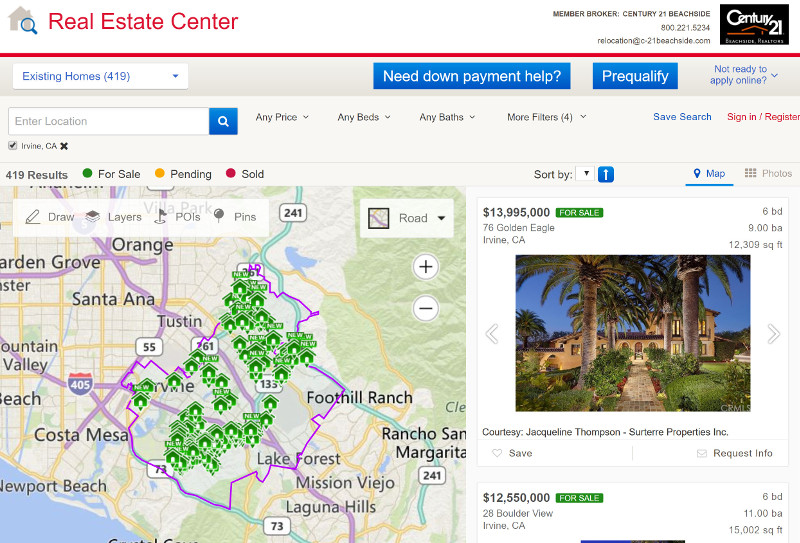Click the 419 Results count text
800x543 pixels.
(37, 175)
